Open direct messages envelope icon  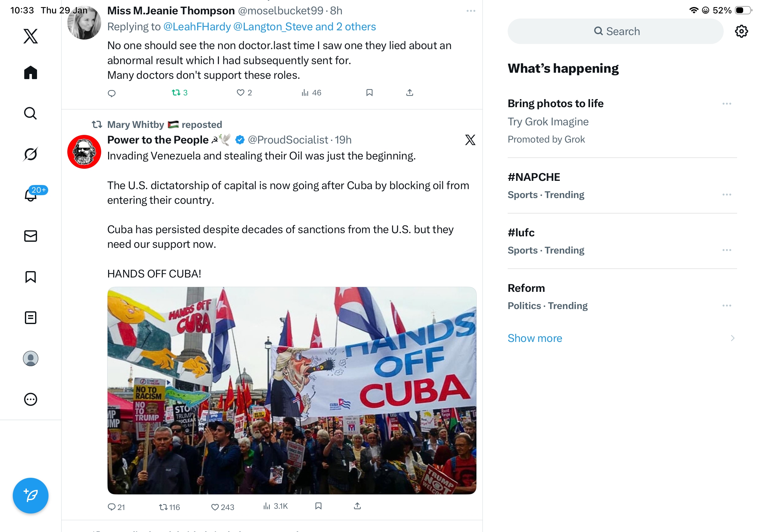31,236
